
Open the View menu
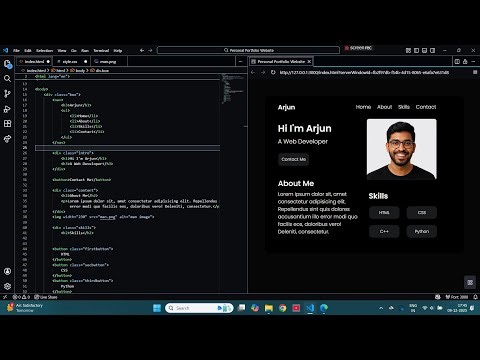coord(62,51)
